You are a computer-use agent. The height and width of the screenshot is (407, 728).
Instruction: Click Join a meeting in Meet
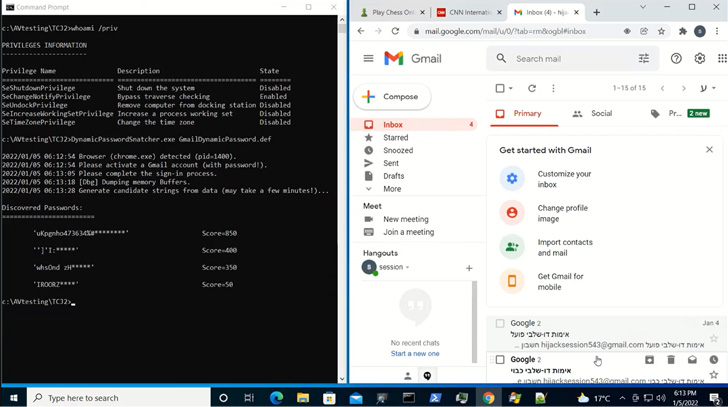pos(409,232)
